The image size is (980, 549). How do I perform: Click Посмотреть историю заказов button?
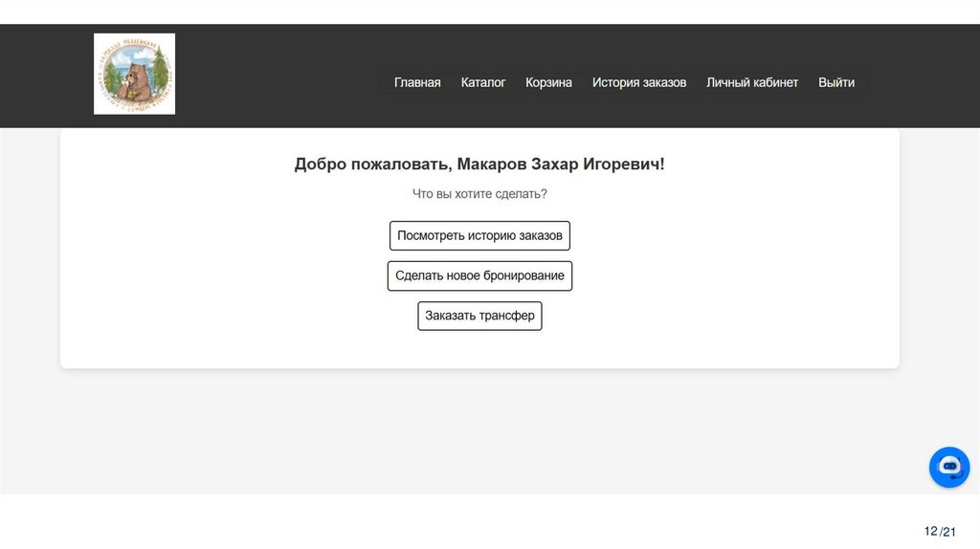pyautogui.click(x=480, y=235)
